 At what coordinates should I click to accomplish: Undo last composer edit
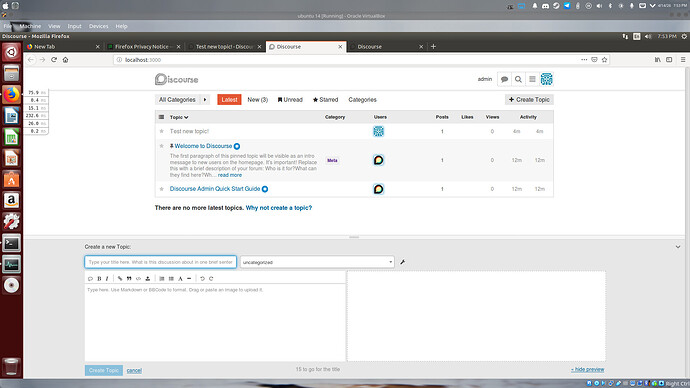[x=202, y=278]
